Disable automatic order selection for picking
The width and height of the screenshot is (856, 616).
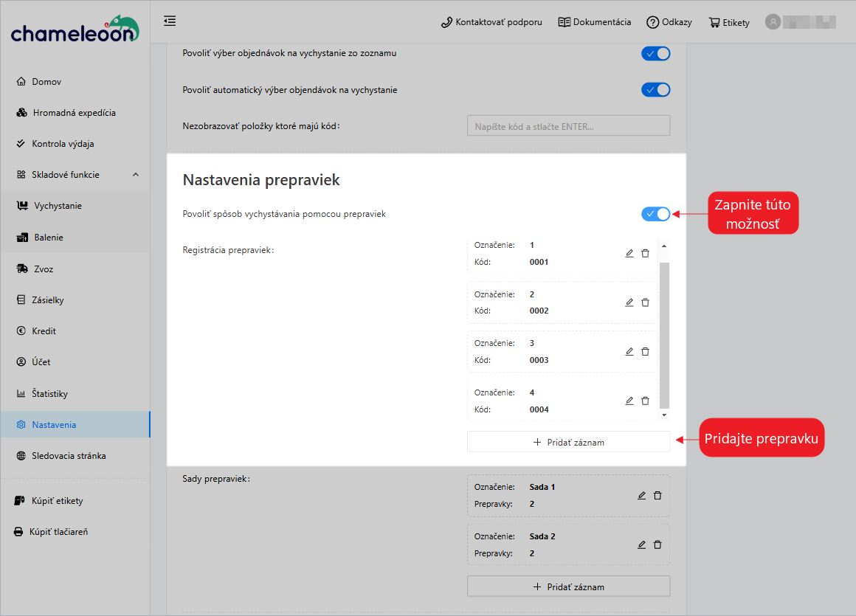coord(655,90)
